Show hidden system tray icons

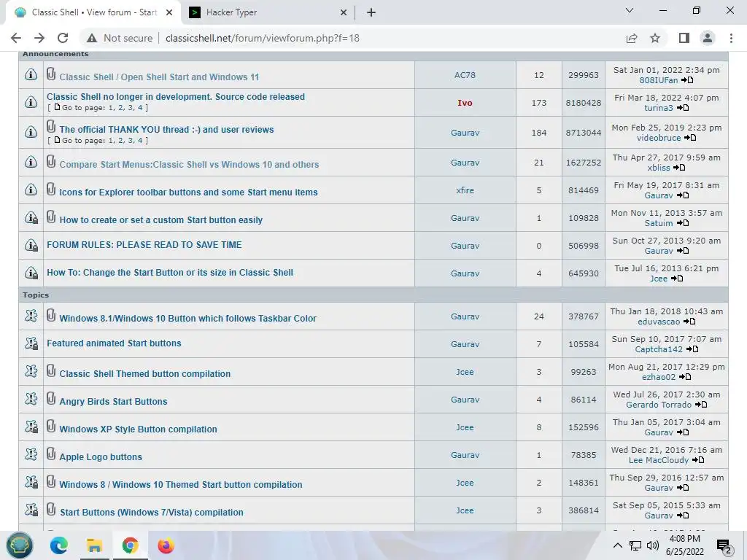point(617,545)
